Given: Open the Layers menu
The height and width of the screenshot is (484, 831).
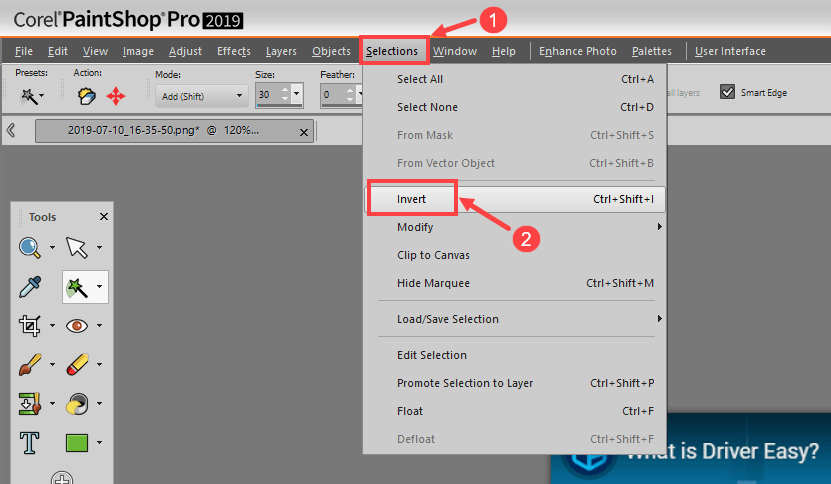Looking at the screenshot, I should [281, 51].
